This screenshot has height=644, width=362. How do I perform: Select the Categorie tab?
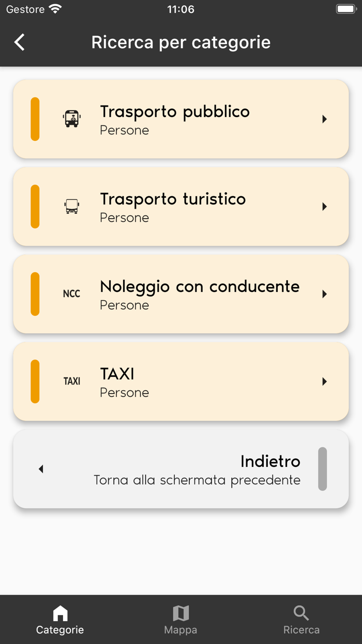59,619
